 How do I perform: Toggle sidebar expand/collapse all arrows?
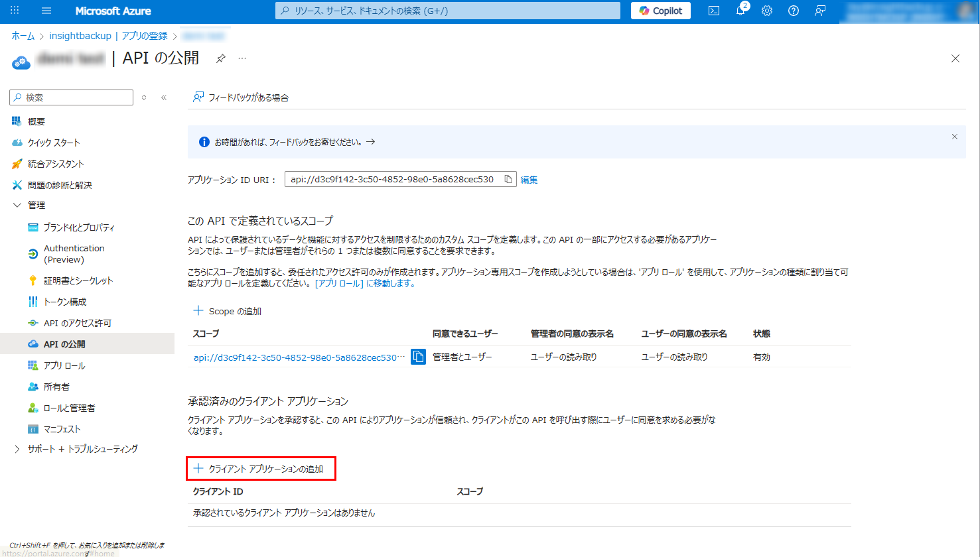pos(144,97)
